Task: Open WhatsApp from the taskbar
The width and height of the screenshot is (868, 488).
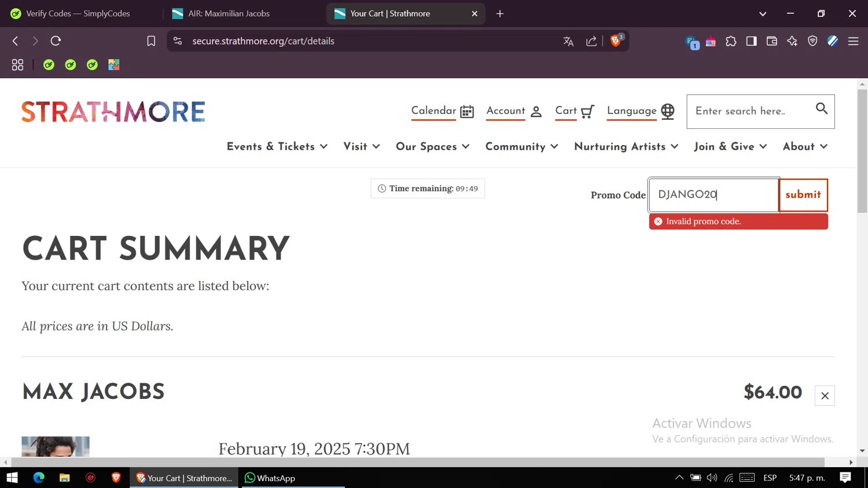Action: pyautogui.click(x=293, y=478)
